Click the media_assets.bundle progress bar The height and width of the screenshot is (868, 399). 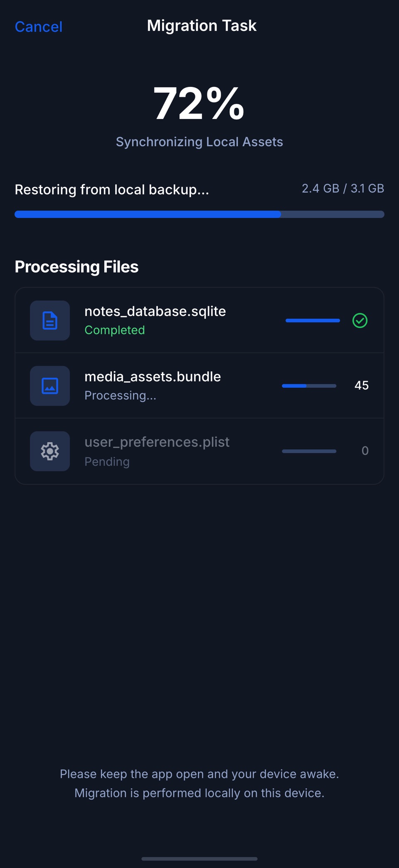coord(309,386)
